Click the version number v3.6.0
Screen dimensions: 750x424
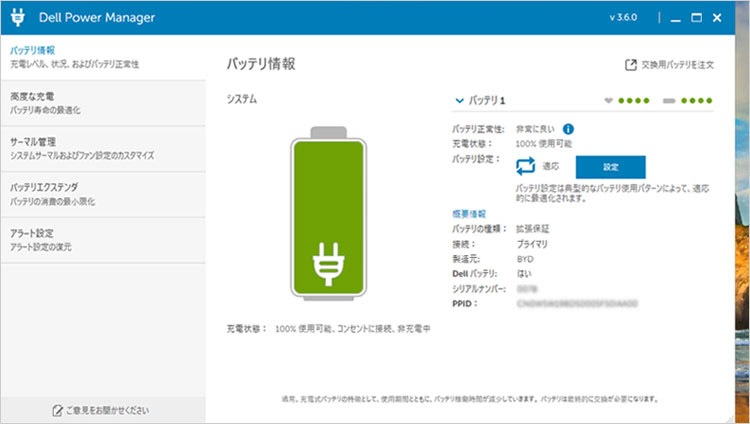coord(623,17)
